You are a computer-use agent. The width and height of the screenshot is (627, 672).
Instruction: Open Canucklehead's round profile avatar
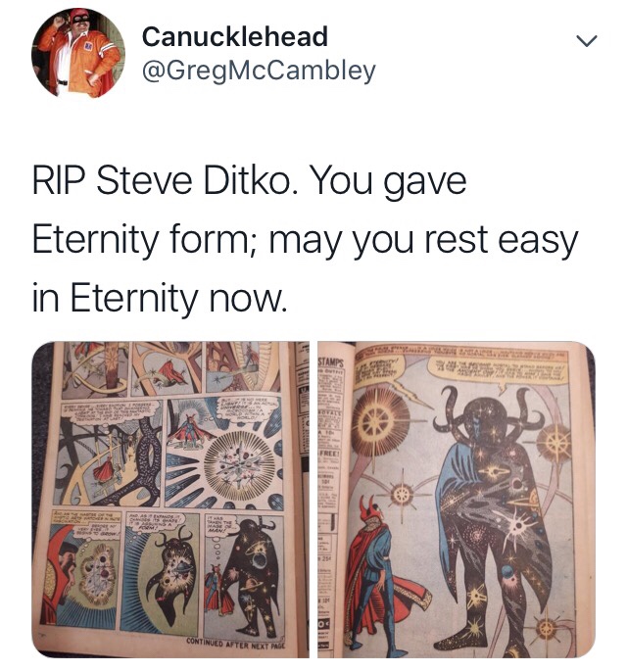point(78,53)
